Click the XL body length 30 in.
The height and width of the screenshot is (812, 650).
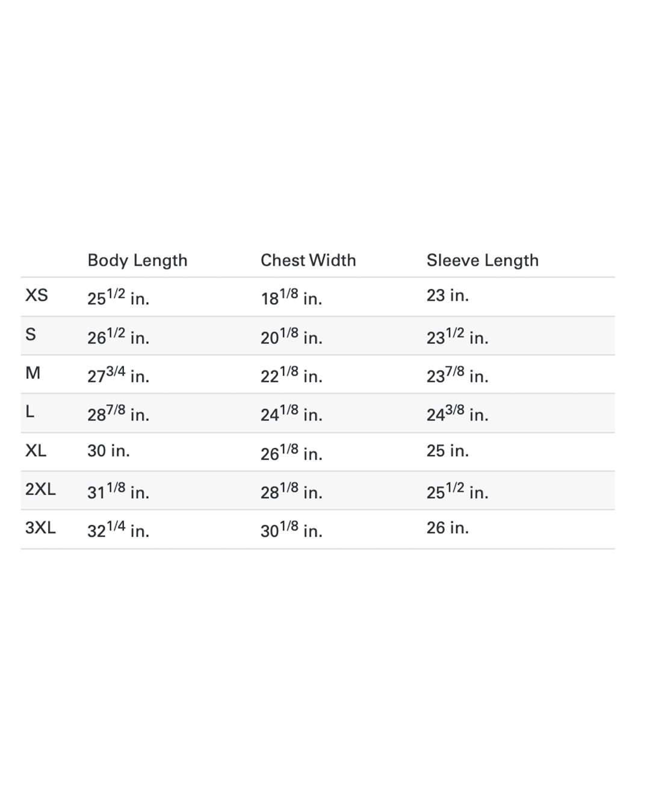pos(108,451)
